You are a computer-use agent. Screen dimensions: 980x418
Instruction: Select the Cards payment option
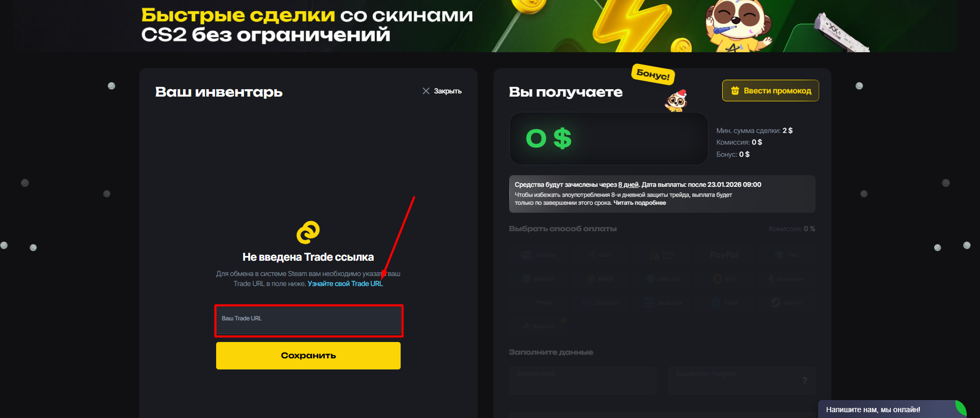tap(538, 255)
